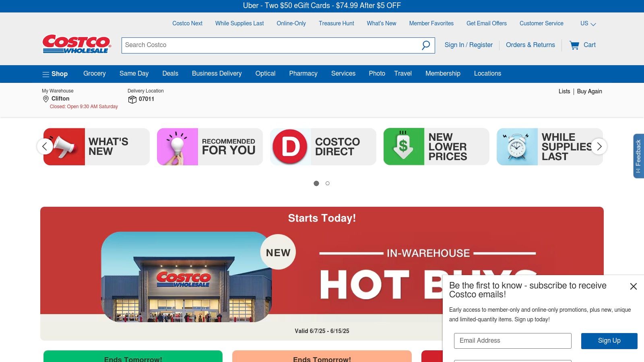Click the Sign In / Register link
Image resolution: width=644 pixels, height=362 pixels.
coord(469,45)
